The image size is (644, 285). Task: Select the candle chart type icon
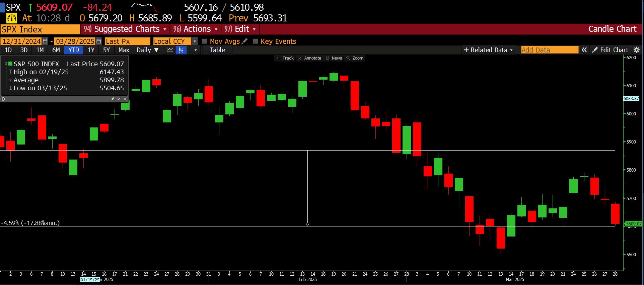(x=181, y=50)
